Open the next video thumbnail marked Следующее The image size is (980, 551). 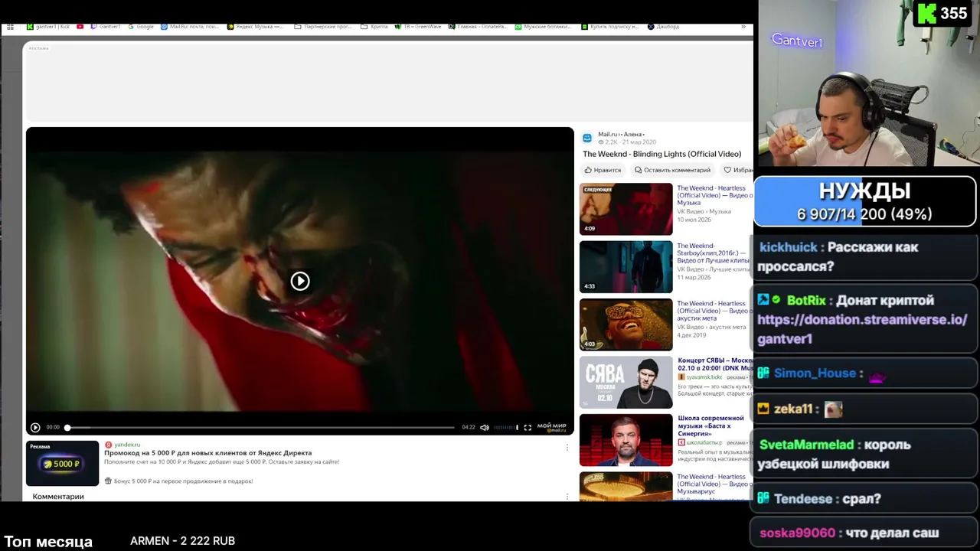[x=626, y=209]
